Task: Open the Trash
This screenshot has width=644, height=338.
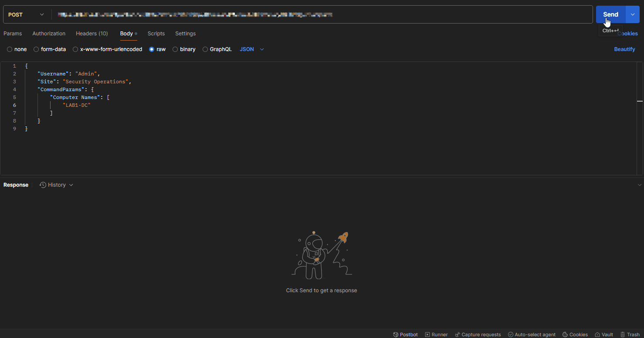Action: (x=630, y=335)
